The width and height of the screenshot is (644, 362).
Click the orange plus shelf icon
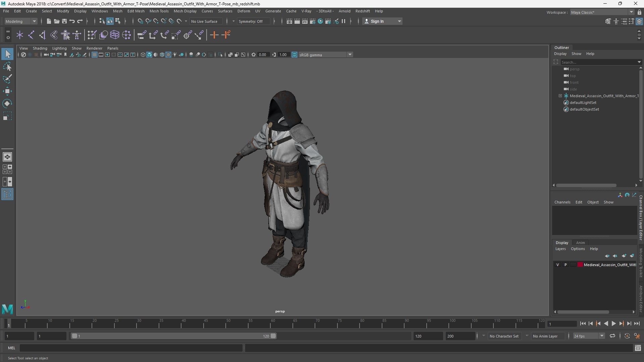214,35
